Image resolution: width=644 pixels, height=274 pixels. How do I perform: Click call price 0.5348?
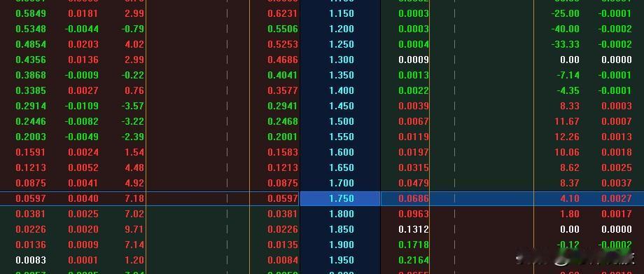pyautogui.click(x=31, y=29)
